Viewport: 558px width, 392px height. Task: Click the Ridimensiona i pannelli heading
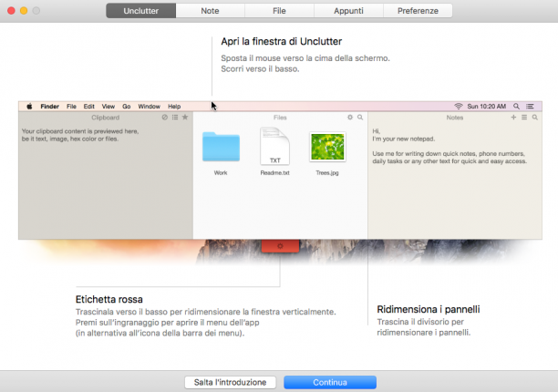[x=429, y=309]
